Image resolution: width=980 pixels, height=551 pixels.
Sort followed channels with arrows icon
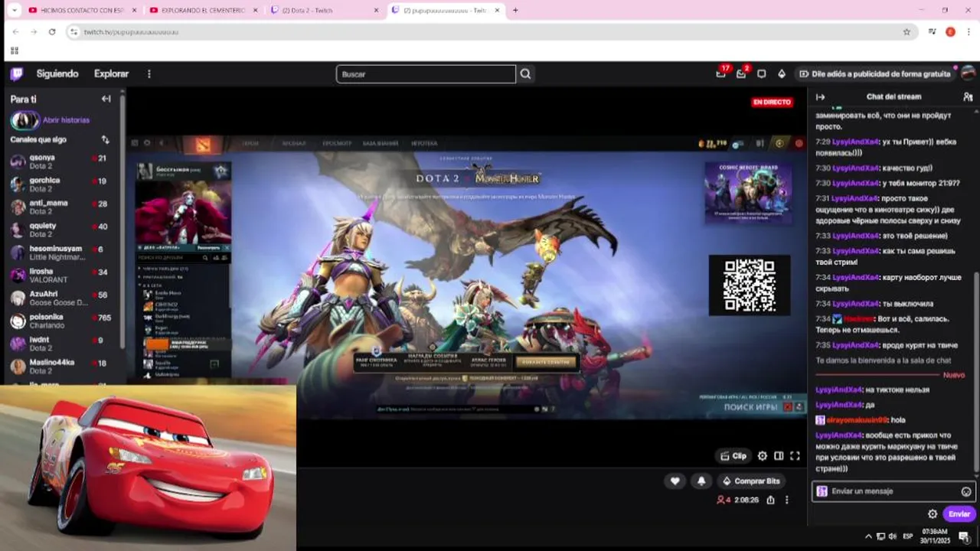tap(105, 140)
